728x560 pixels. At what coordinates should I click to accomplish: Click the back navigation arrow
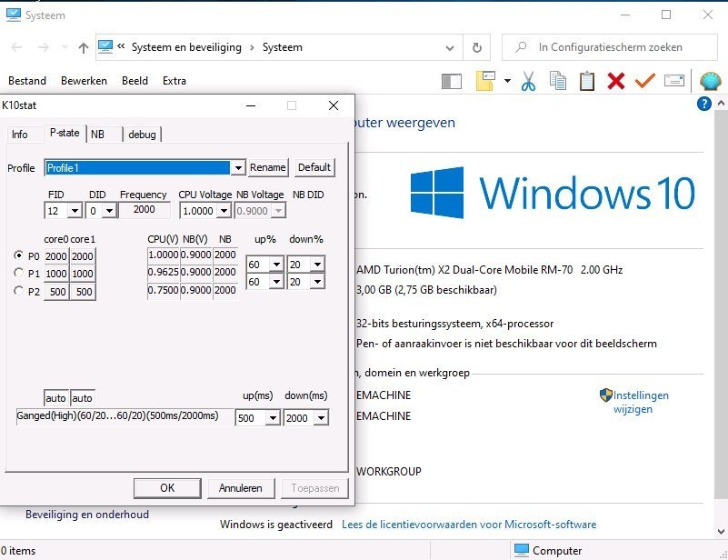[x=16, y=47]
